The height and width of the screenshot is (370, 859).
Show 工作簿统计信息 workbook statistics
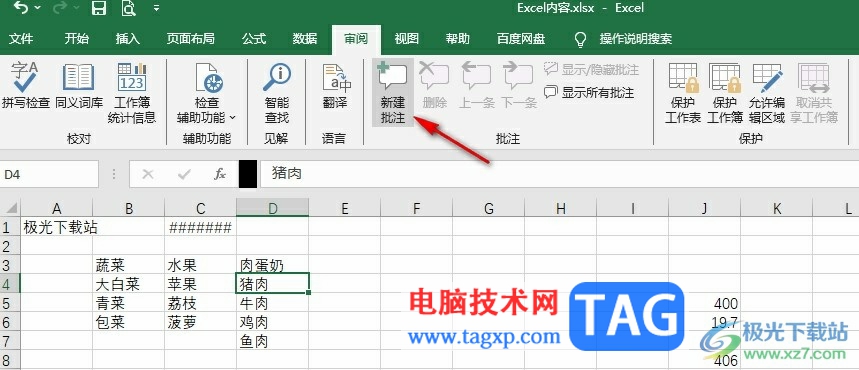click(x=132, y=93)
